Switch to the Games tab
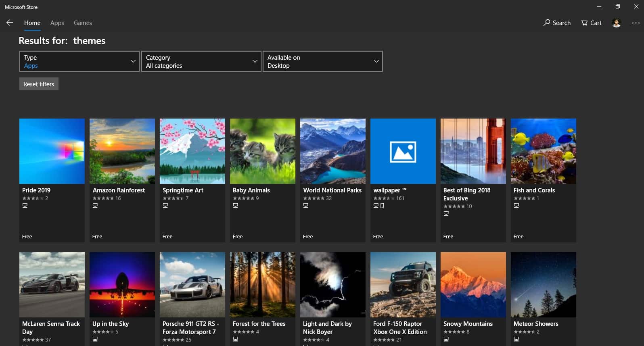644x346 pixels. click(83, 23)
